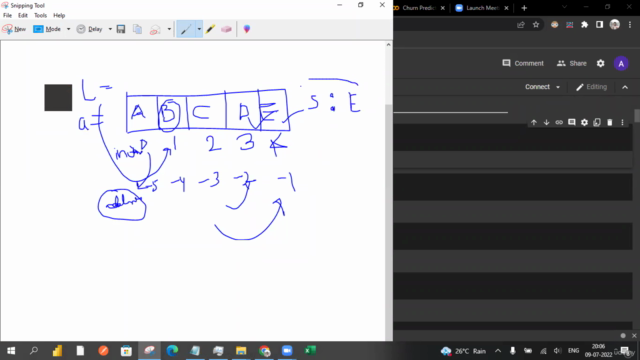Open the Pen options dropdown arrow

(199, 29)
